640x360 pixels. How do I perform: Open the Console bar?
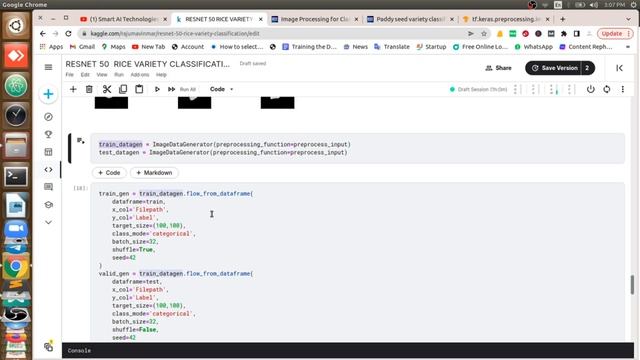click(348, 351)
